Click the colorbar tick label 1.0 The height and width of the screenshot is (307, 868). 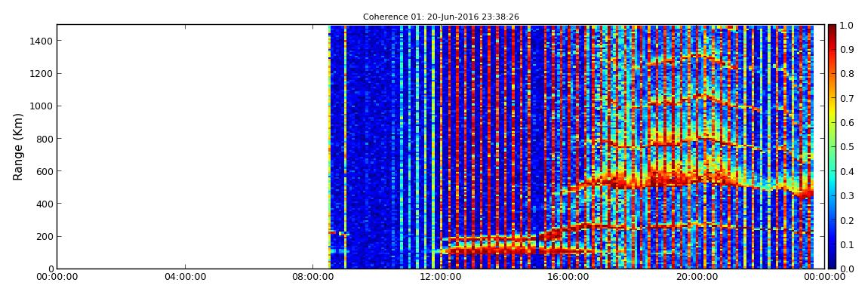pos(846,26)
